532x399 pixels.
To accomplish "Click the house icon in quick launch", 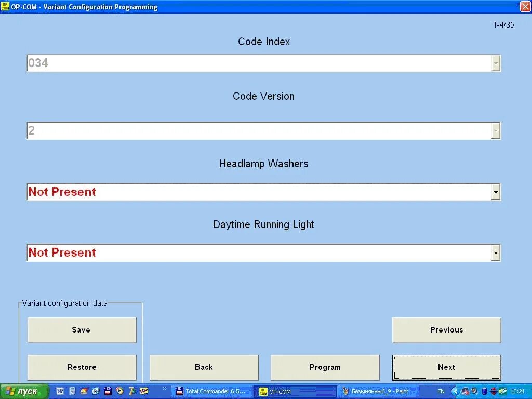I will pyautogui.click(x=84, y=391).
